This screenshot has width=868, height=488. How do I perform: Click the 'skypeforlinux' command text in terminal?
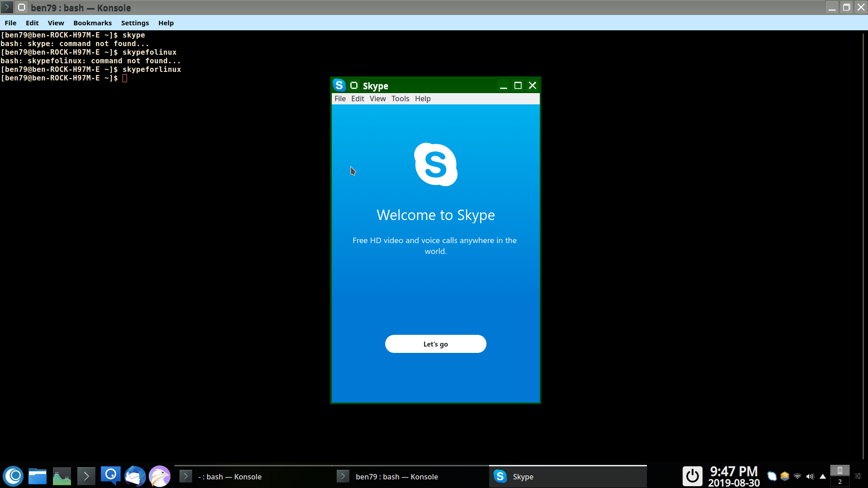(x=152, y=69)
